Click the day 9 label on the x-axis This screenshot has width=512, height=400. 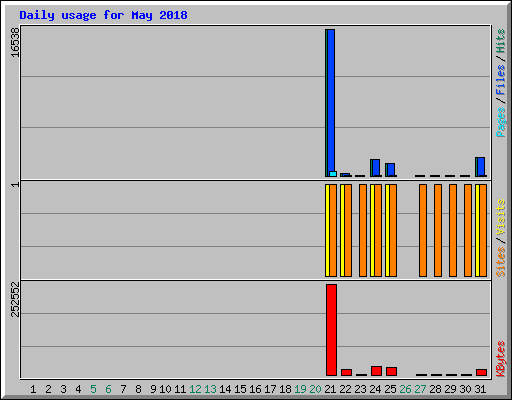(153, 389)
